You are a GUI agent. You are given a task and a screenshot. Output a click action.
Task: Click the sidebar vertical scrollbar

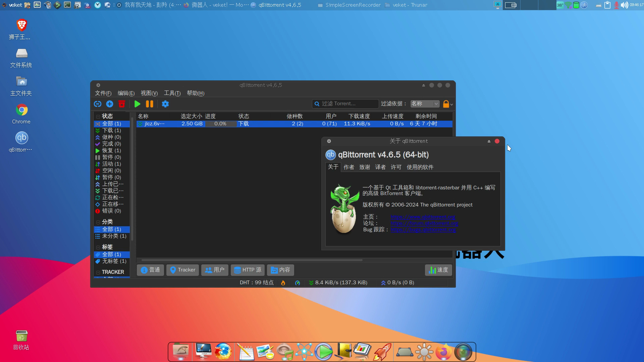click(132, 179)
